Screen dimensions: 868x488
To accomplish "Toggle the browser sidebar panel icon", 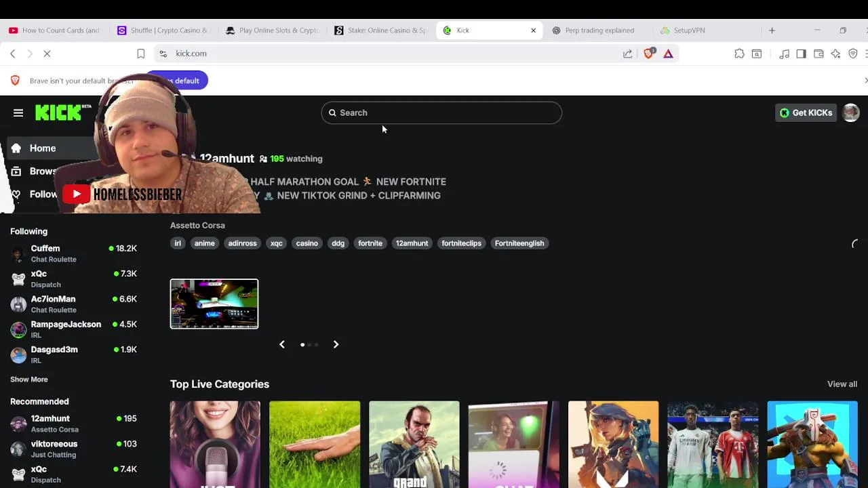I will pyautogui.click(x=801, y=54).
